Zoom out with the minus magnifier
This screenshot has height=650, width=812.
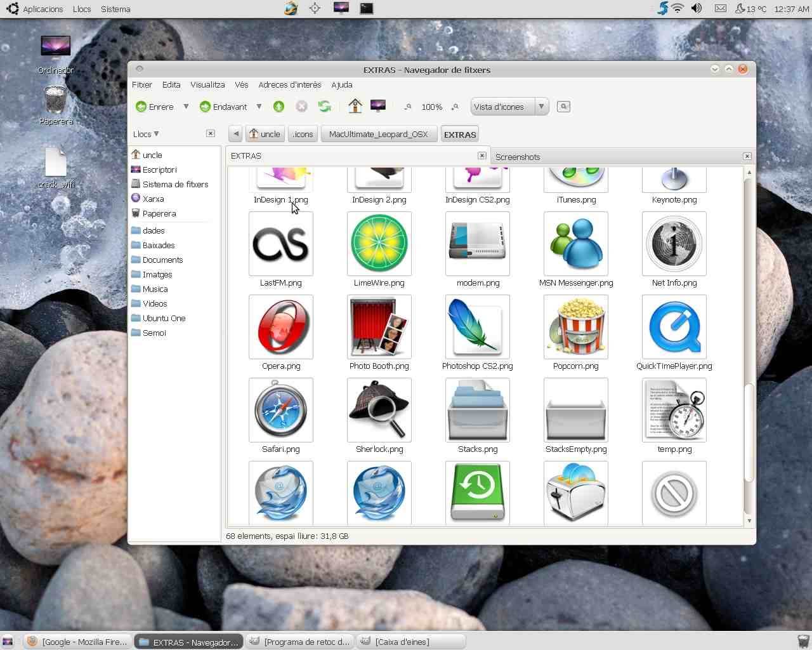[x=408, y=107]
